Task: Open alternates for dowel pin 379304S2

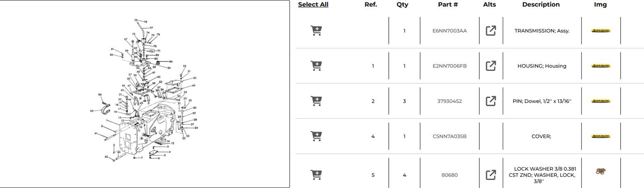Action: click(x=491, y=101)
